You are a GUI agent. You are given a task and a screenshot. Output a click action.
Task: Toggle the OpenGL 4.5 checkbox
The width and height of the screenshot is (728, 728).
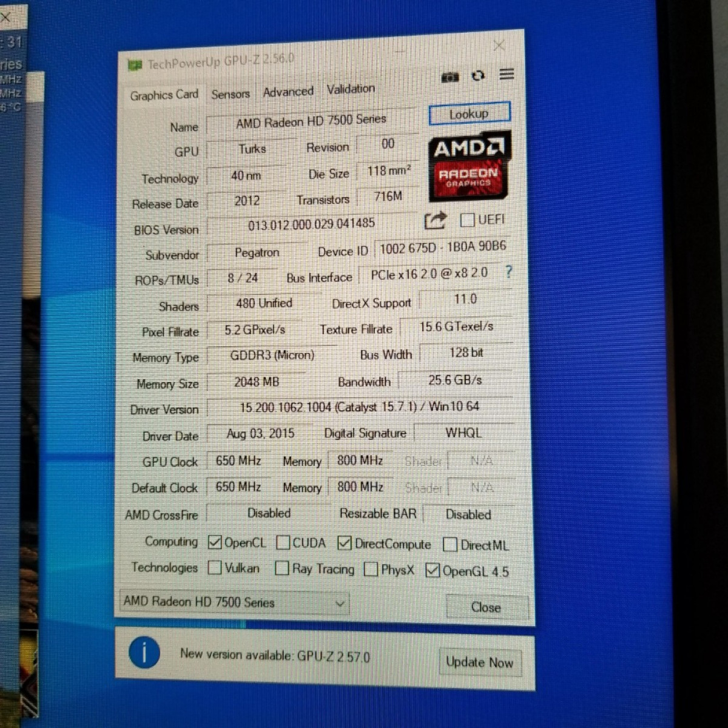pyautogui.click(x=433, y=570)
